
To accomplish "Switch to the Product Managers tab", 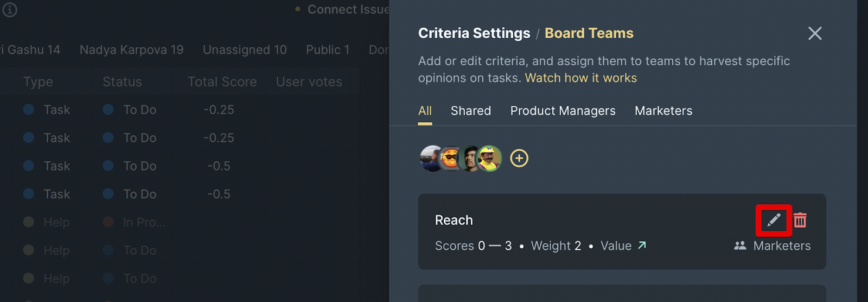I will click(x=563, y=111).
